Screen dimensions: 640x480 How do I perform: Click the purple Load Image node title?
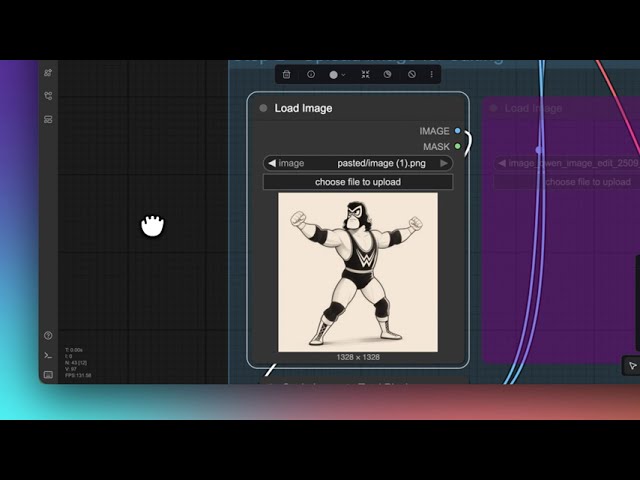(533, 108)
